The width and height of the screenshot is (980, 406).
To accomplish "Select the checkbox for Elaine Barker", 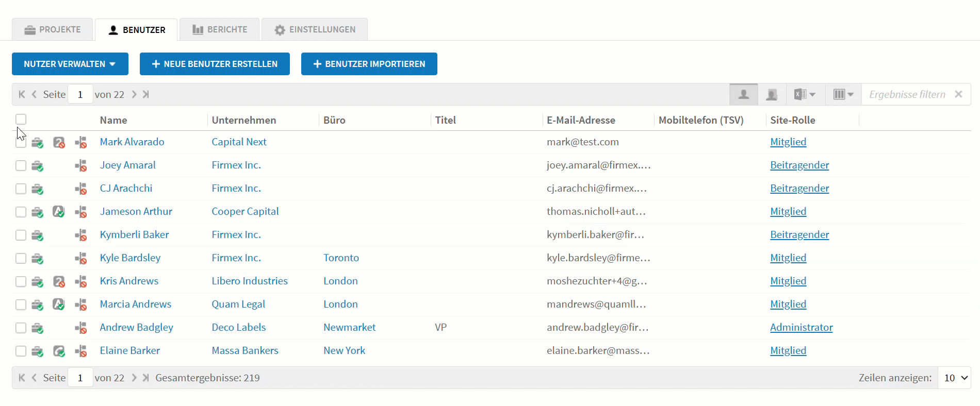I will [21, 351].
